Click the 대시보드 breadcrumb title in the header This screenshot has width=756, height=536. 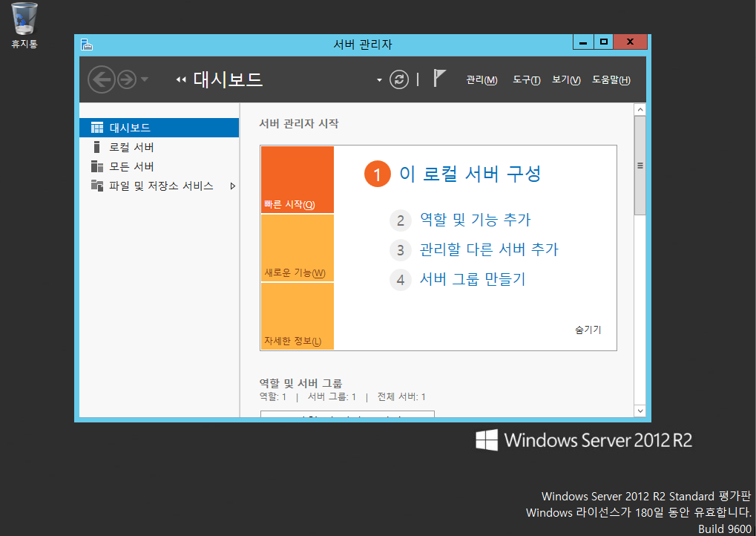228,79
